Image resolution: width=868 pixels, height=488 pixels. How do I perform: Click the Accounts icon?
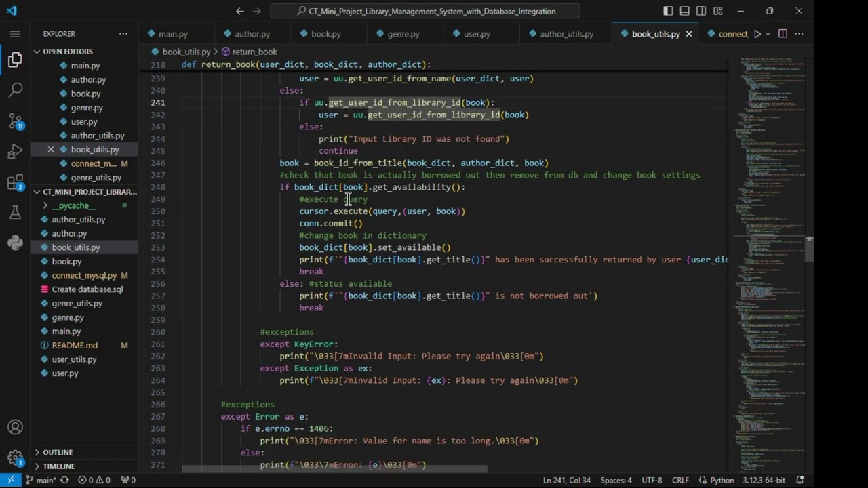[15, 427]
